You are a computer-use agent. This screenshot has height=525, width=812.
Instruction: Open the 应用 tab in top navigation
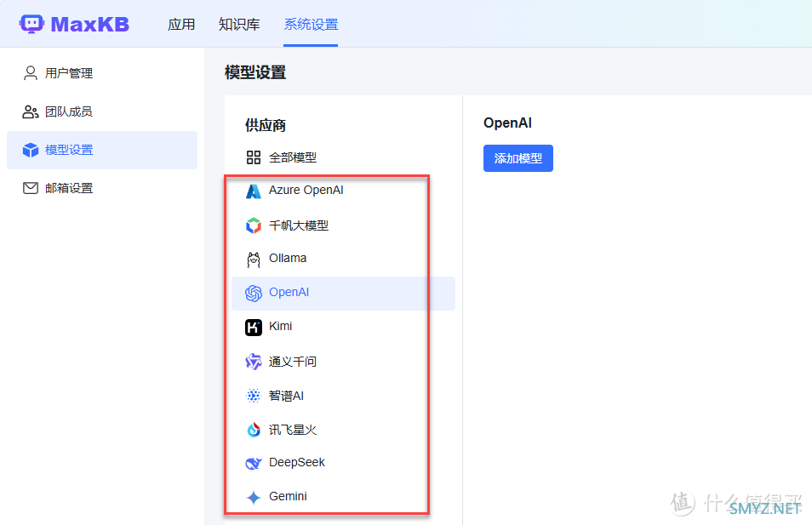181,25
